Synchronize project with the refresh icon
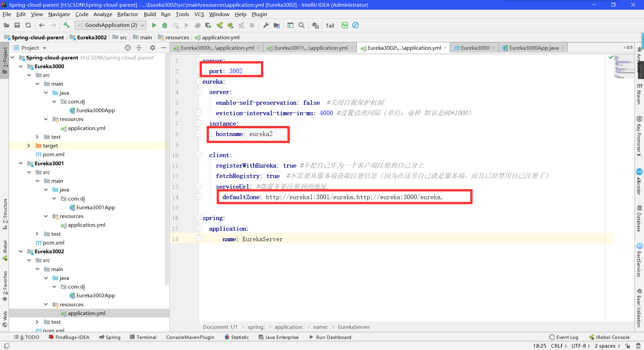 28,25
